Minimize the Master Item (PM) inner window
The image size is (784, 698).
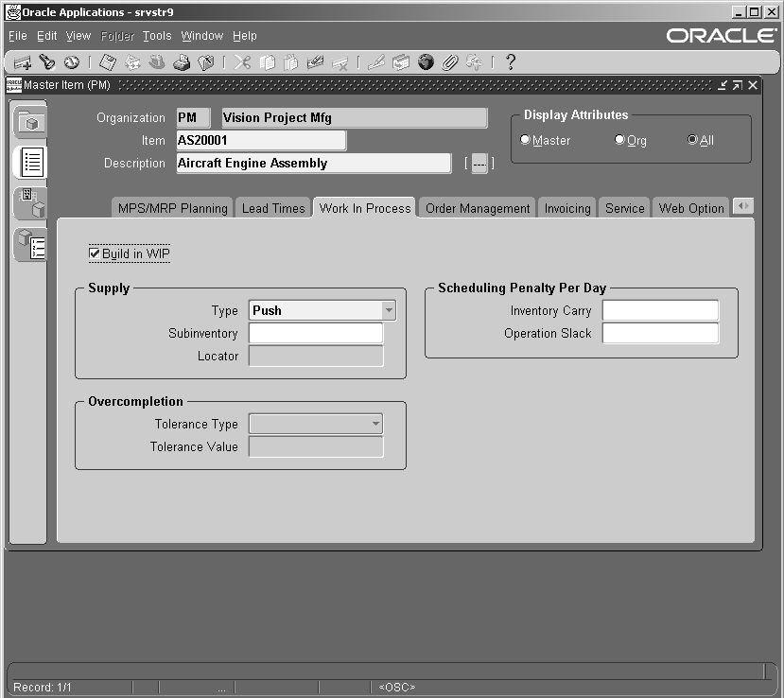[722, 85]
